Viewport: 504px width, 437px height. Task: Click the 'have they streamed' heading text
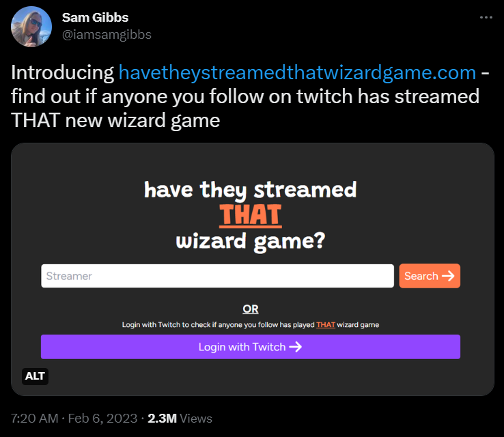coord(251,190)
